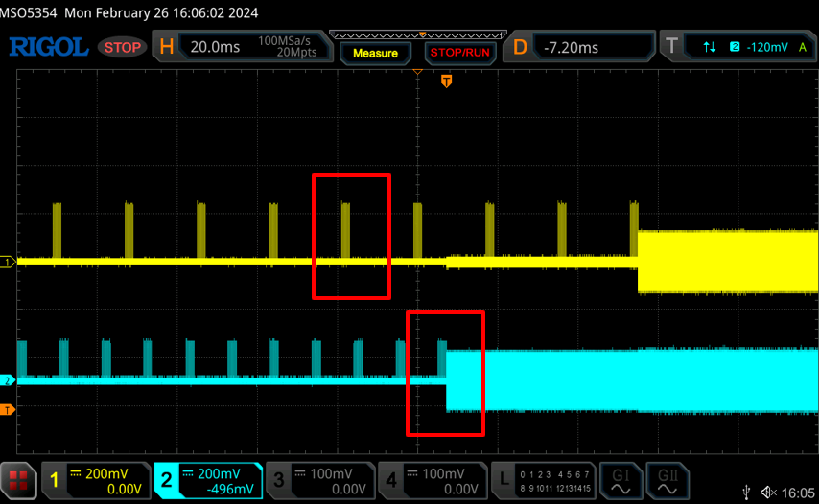The height and width of the screenshot is (504, 820).
Task: Click the trigger edge slope icon
Action: [x=709, y=48]
